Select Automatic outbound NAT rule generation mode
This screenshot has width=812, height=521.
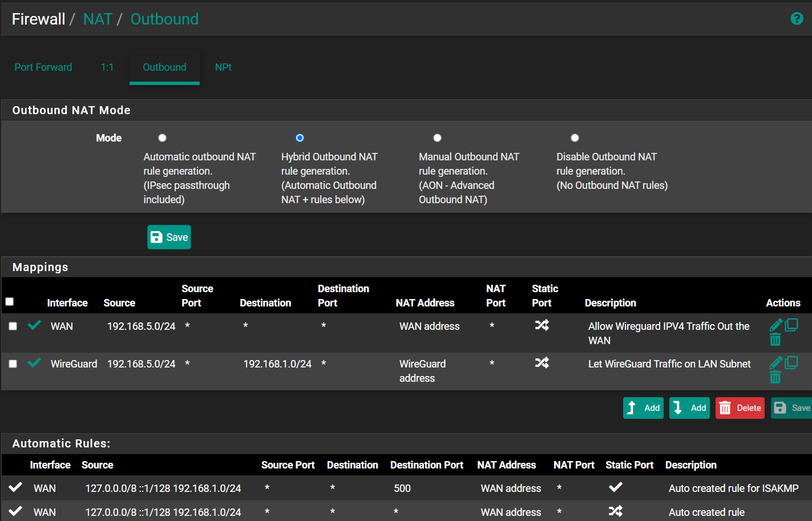point(162,138)
